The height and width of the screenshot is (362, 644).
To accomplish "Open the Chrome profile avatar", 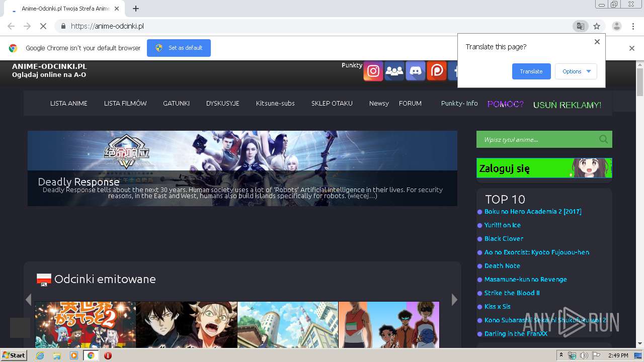I will coord(616,26).
